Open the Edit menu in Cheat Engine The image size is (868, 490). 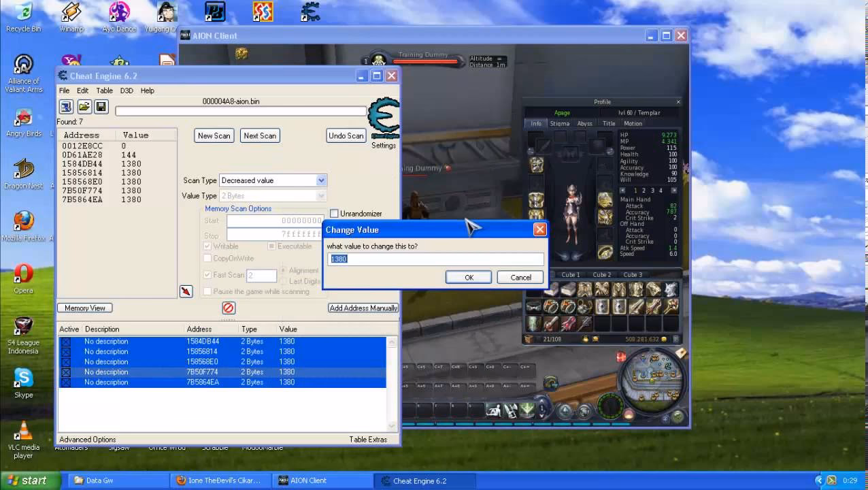[82, 91]
